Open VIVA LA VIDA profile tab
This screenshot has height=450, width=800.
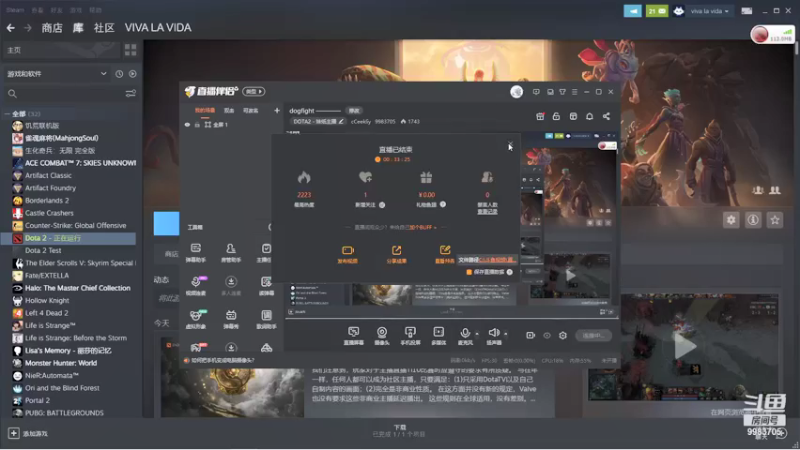(x=158, y=28)
